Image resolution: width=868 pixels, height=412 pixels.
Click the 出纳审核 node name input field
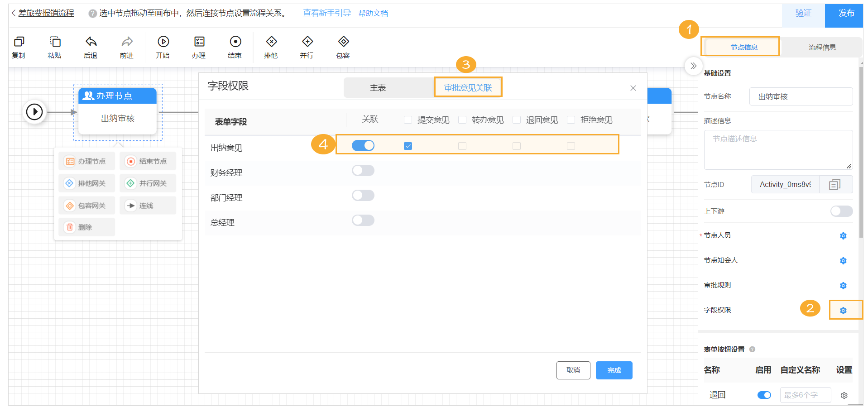click(801, 96)
